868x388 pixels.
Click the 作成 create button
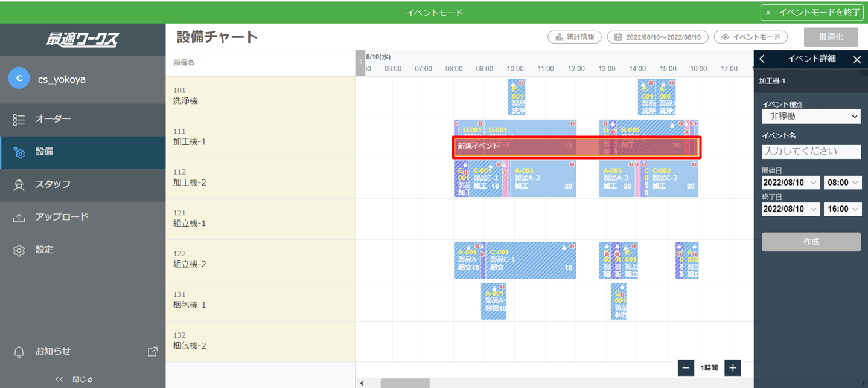coord(811,242)
